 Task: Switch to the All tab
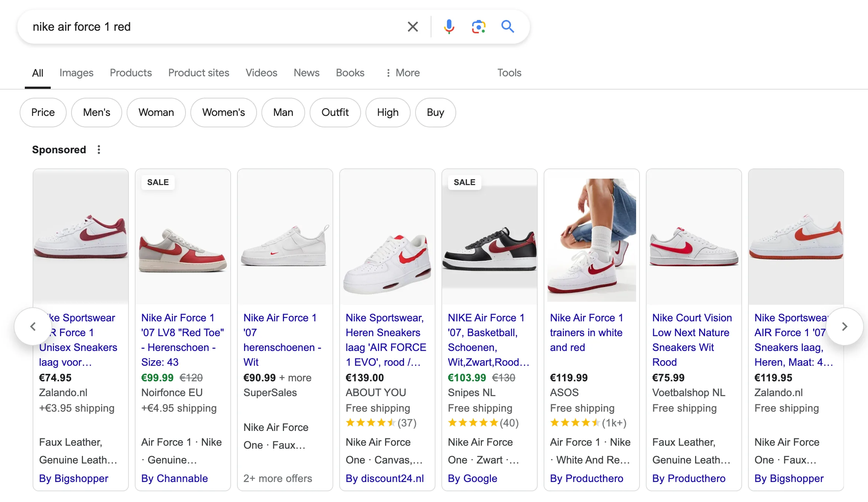[38, 73]
